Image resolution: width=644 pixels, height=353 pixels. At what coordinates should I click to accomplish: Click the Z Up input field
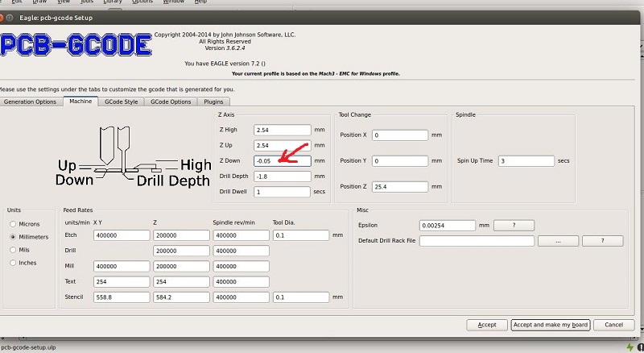pos(283,146)
